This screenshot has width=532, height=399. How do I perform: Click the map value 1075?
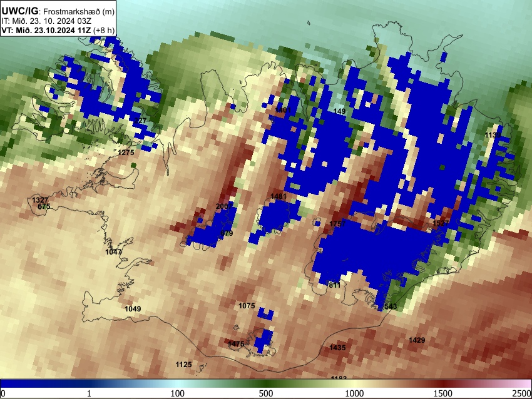[247, 306]
